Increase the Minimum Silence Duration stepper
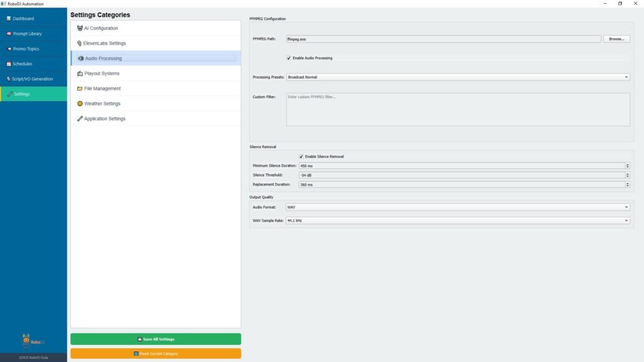The height and width of the screenshot is (362, 644). 628,165
